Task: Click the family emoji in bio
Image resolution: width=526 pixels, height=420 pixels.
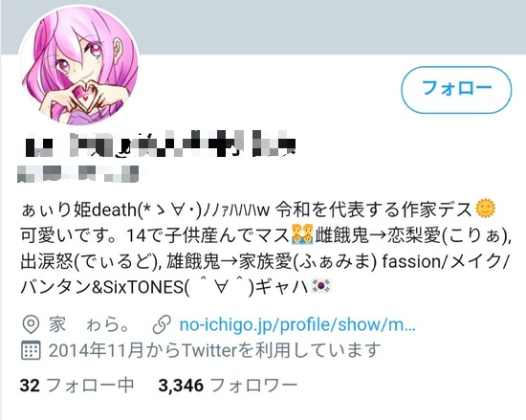Action: pyautogui.click(x=302, y=234)
